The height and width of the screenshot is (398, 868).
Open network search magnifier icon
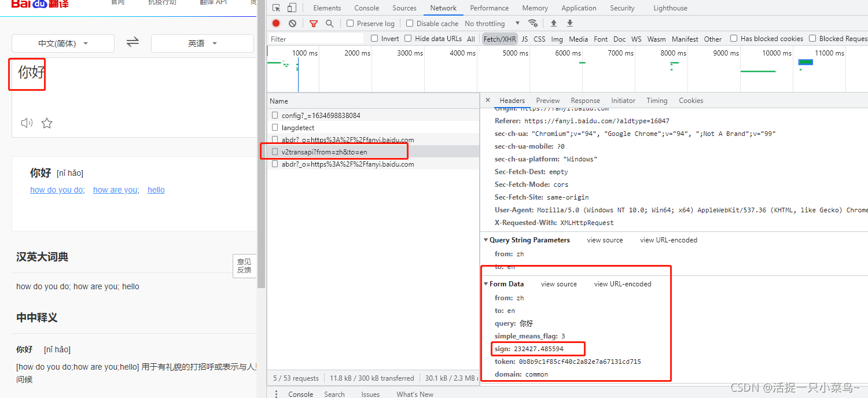click(x=329, y=23)
